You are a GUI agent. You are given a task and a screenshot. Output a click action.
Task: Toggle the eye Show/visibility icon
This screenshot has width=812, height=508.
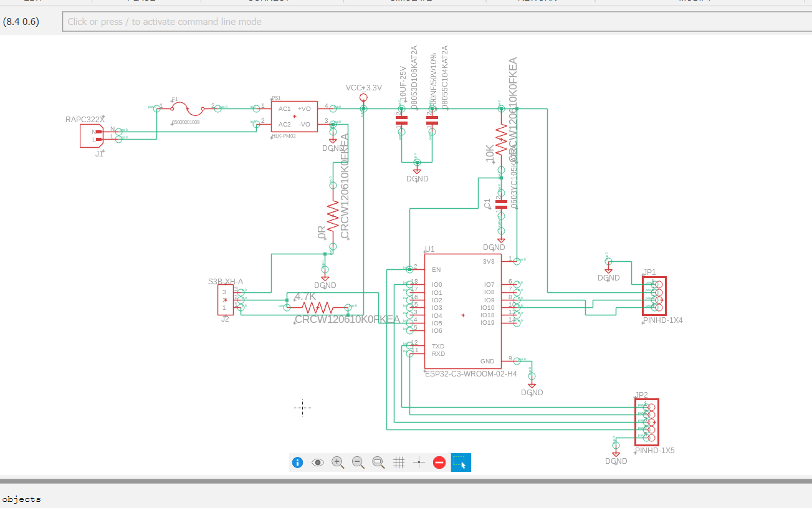pos(318,462)
